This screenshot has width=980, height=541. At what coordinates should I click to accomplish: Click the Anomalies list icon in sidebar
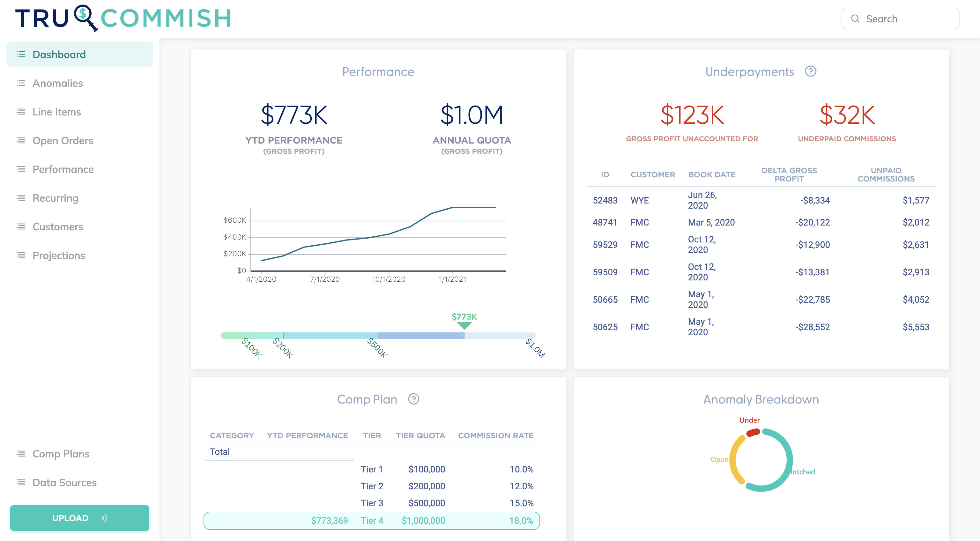(21, 83)
